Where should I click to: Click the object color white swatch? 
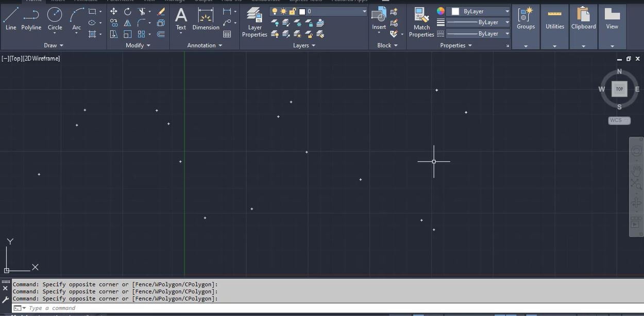coord(455,11)
